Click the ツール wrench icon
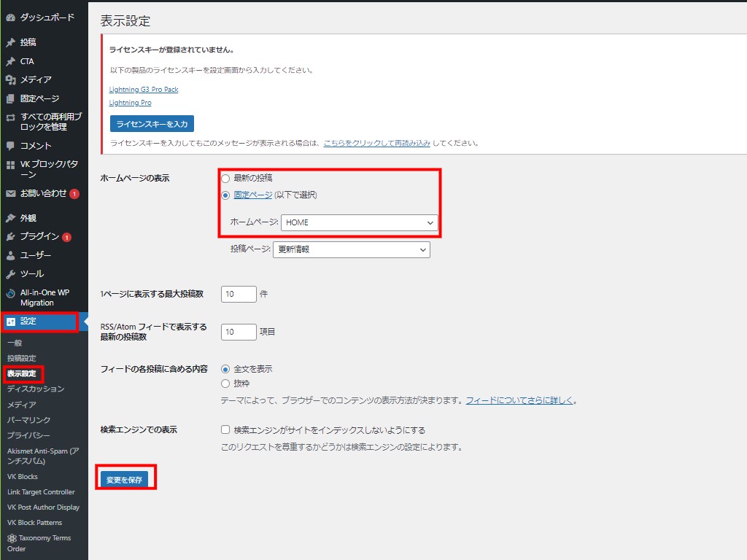The height and width of the screenshot is (560, 747). [10, 274]
